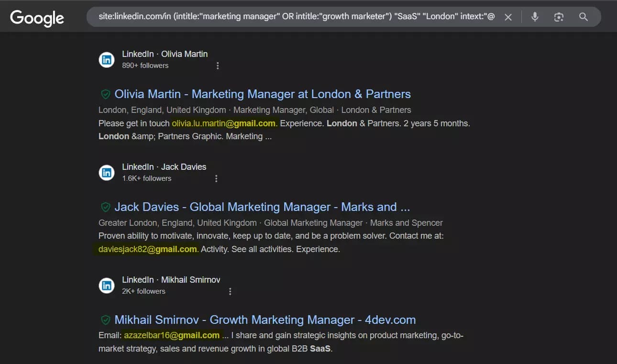This screenshot has height=364, width=617.
Task: Click the green shield badge on Olivia's result
Action: coord(105,94)
